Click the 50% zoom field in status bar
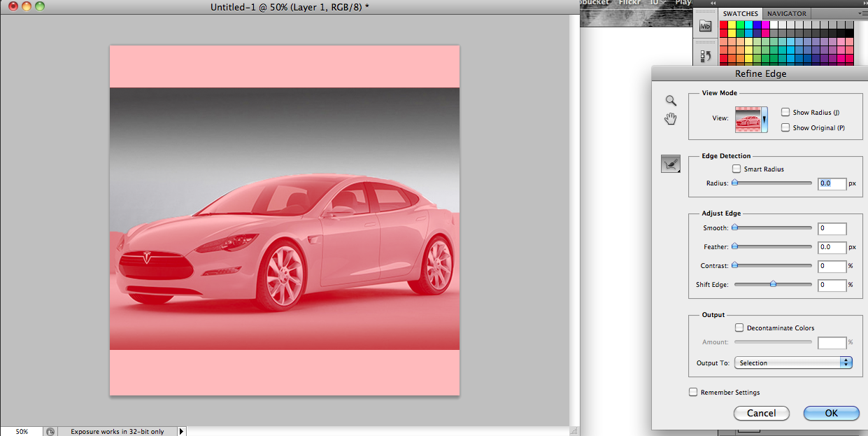Viewport: 868px width, 436px height. click(22, 432)
